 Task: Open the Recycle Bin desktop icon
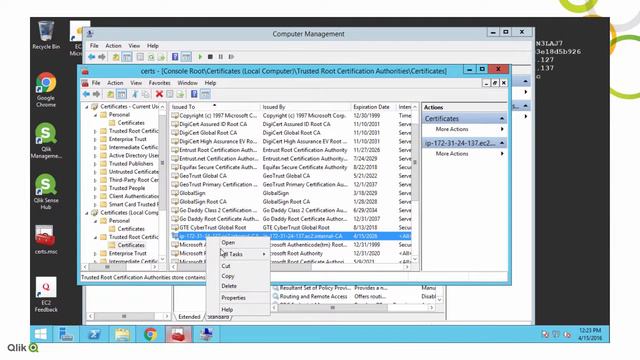[x=46, y=36]
